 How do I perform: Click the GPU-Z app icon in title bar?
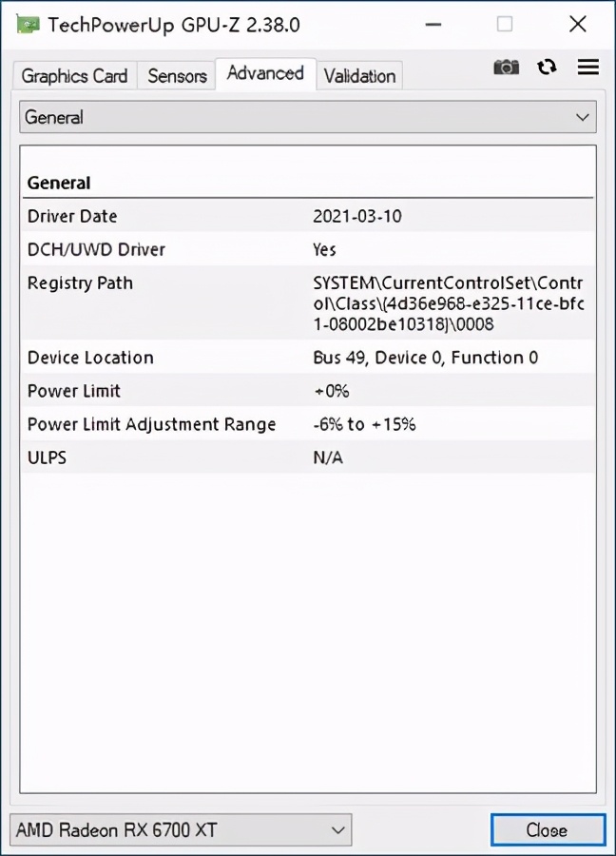click(28, 25)
